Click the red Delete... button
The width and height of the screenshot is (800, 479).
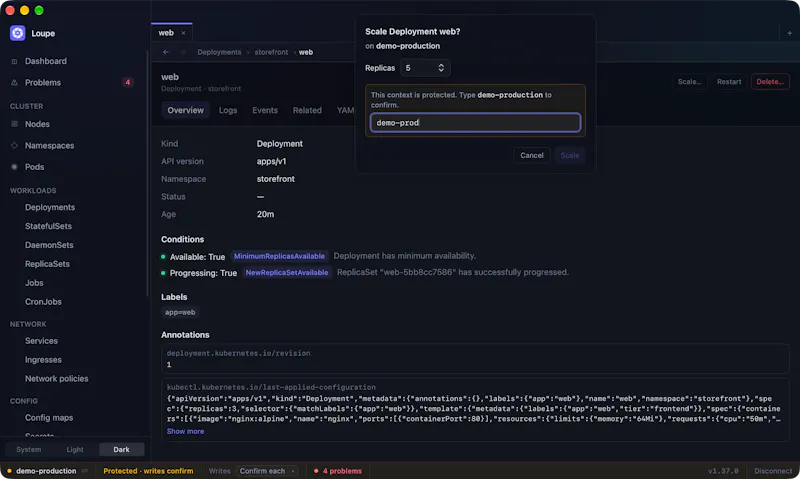(x=770, y=82)
